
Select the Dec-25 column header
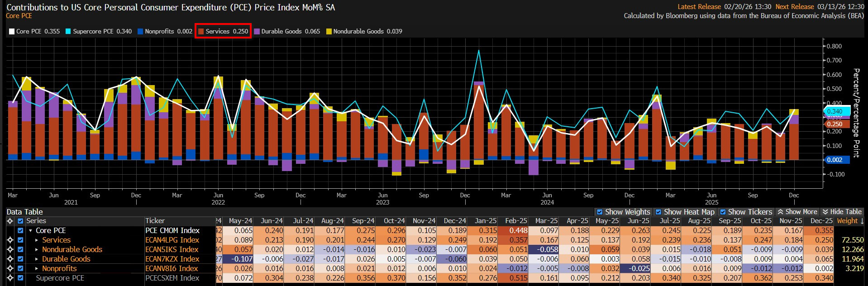(x=821, y=221)
